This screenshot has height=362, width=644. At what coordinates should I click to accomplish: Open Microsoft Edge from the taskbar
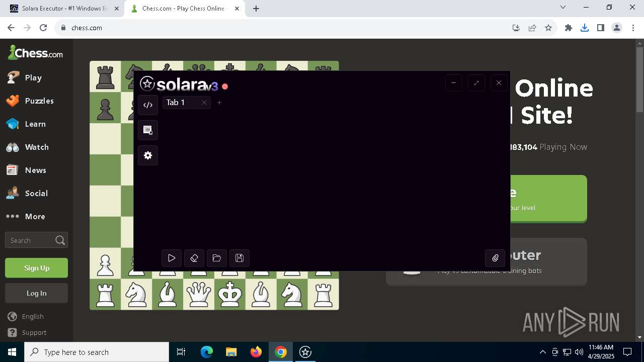tap(207, 352)
